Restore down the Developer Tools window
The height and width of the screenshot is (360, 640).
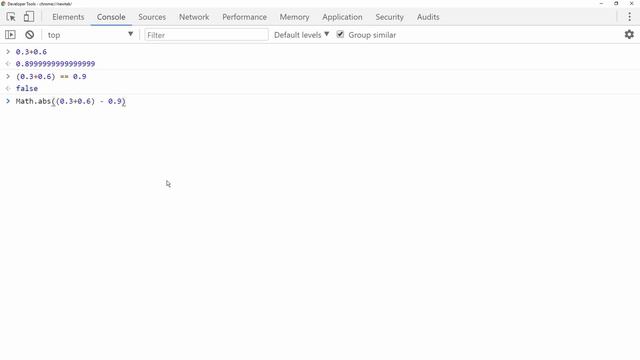click(616, 3)
